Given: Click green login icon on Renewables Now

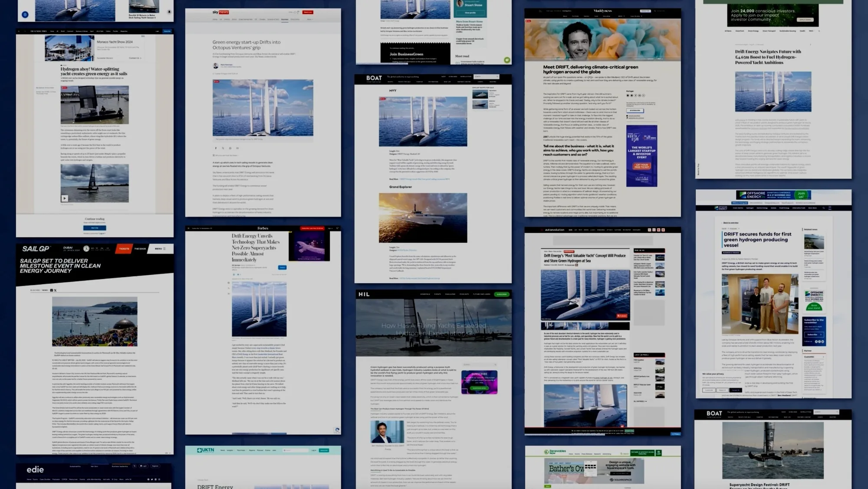Looking at the screenshot, I should (x=659, y=453).
